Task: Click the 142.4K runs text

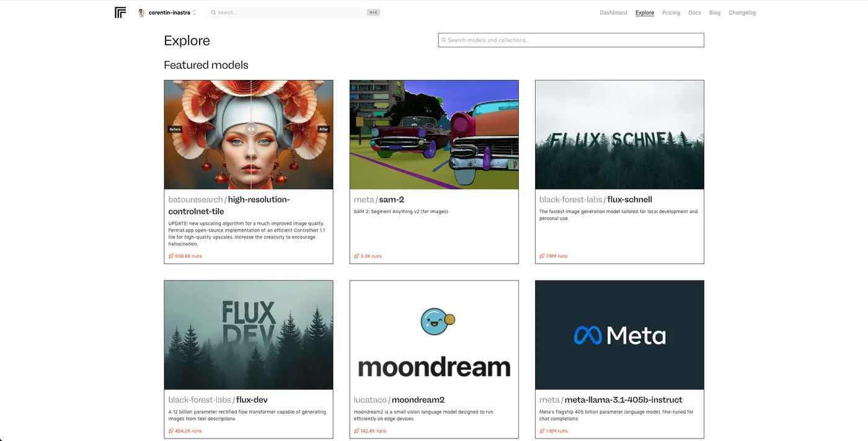Action: click(373, 431)
